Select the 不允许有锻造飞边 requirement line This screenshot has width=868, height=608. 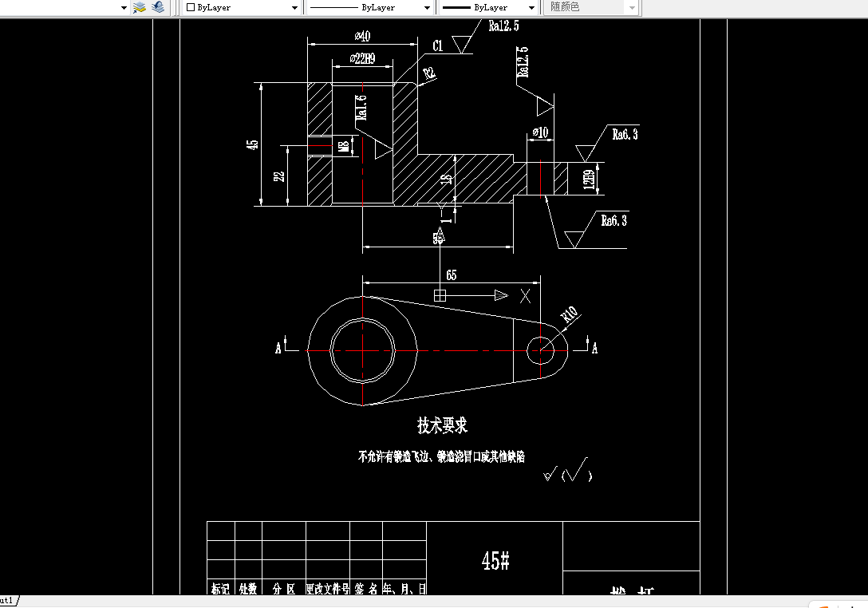[x=441, y=457]
